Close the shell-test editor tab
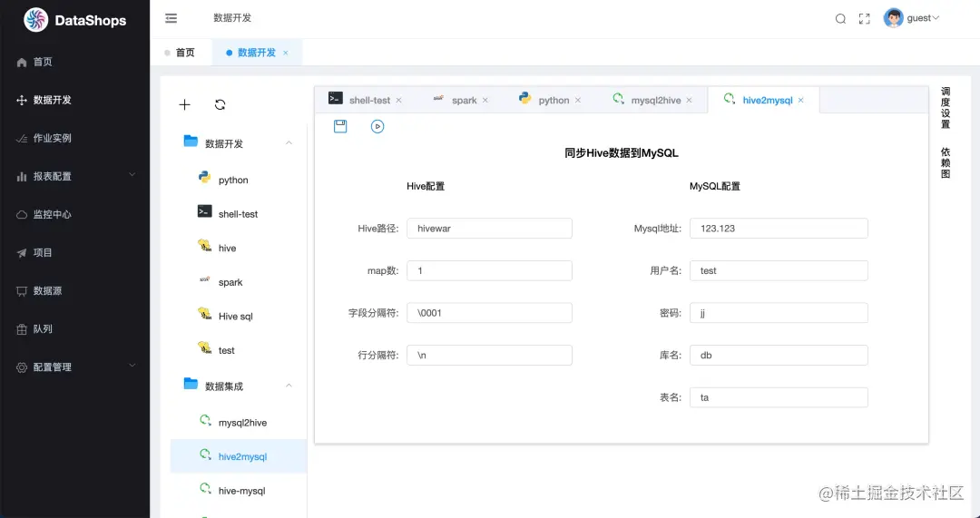This screenshot has height=518, width=980. coord(398,100)
